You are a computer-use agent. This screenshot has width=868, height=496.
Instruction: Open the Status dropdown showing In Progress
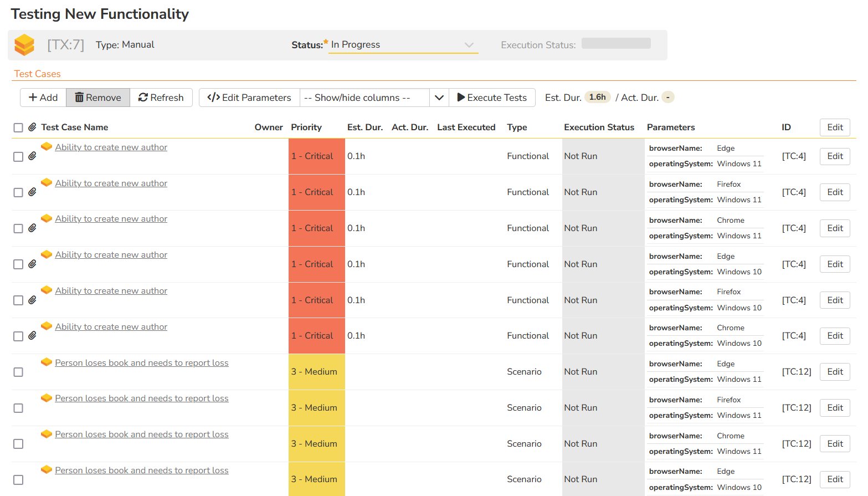(x=403, y=45)
